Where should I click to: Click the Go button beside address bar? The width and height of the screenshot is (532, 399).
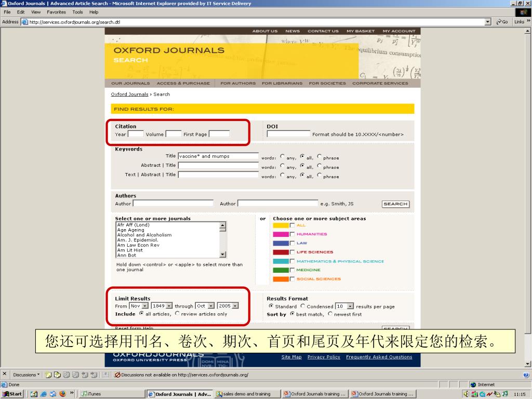(502, 22)
